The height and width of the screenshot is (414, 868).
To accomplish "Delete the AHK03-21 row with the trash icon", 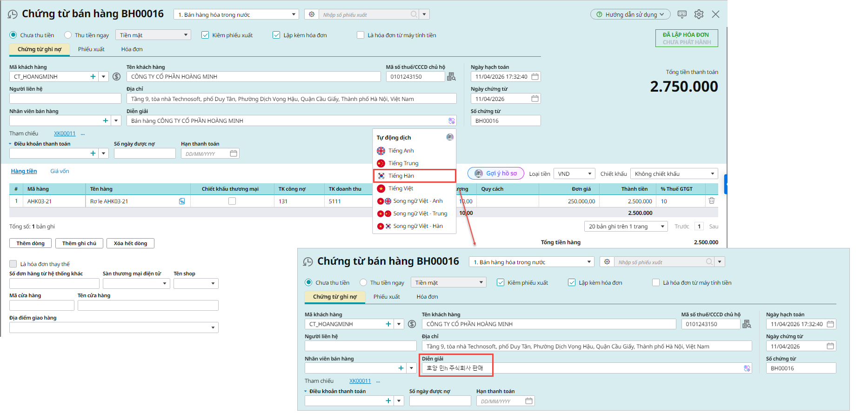I will tap(712, 200).
